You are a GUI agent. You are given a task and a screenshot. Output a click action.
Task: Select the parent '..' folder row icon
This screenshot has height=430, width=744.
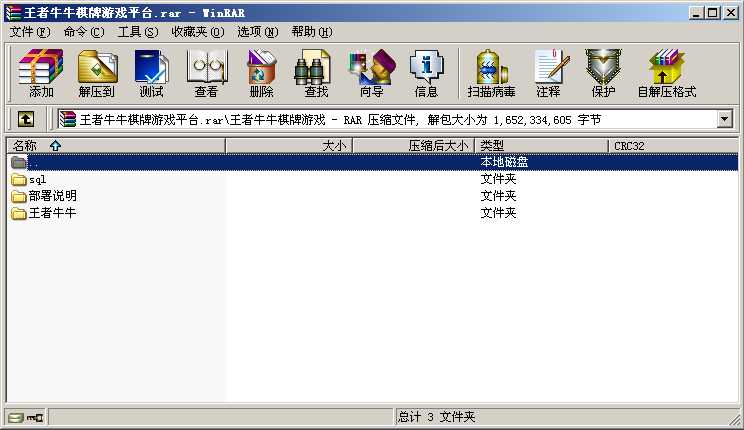(19, 162)
